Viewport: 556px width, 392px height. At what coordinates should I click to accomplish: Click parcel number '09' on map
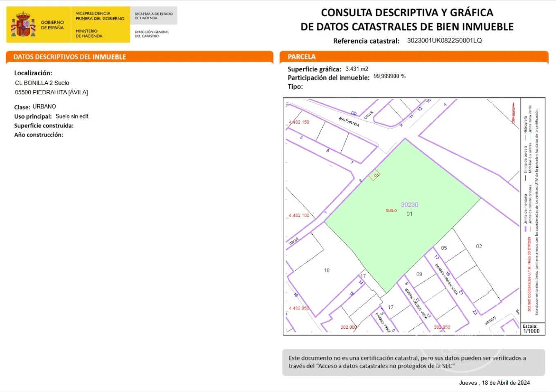point(419,274)
